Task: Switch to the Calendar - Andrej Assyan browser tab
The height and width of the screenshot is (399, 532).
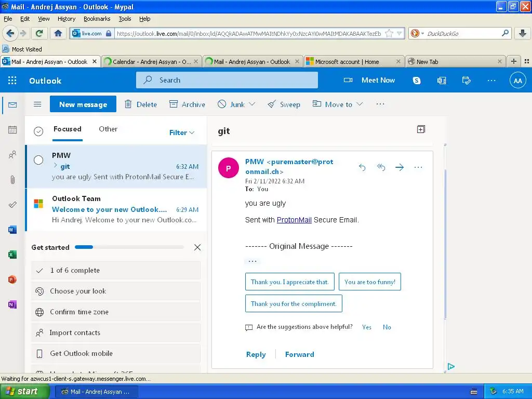Action: coord(151,62)
